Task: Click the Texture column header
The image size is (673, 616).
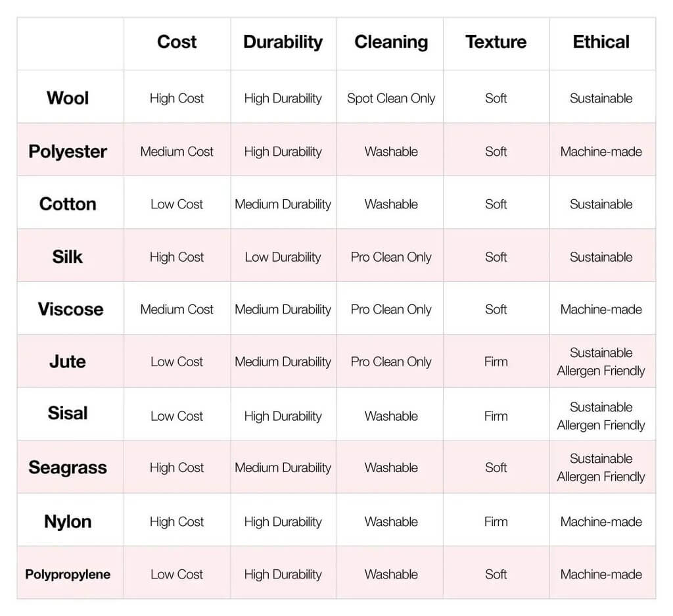Action: click(x=496, y=42)
